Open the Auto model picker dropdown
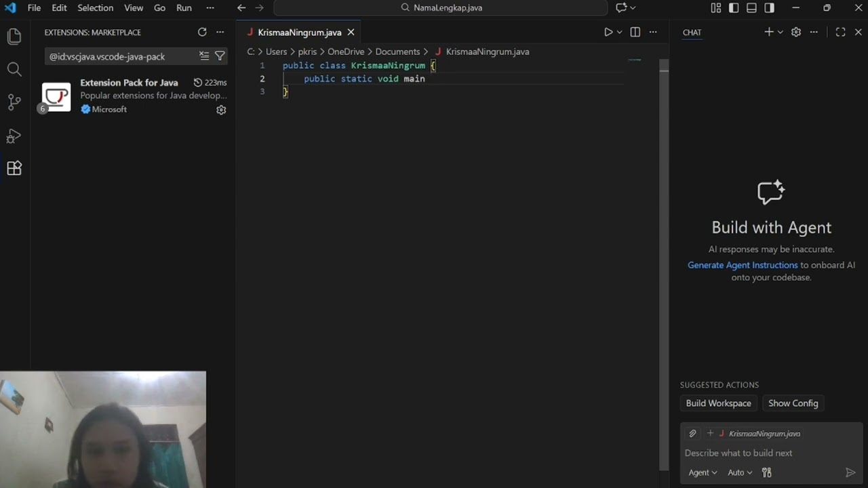 tap(740, 472)
